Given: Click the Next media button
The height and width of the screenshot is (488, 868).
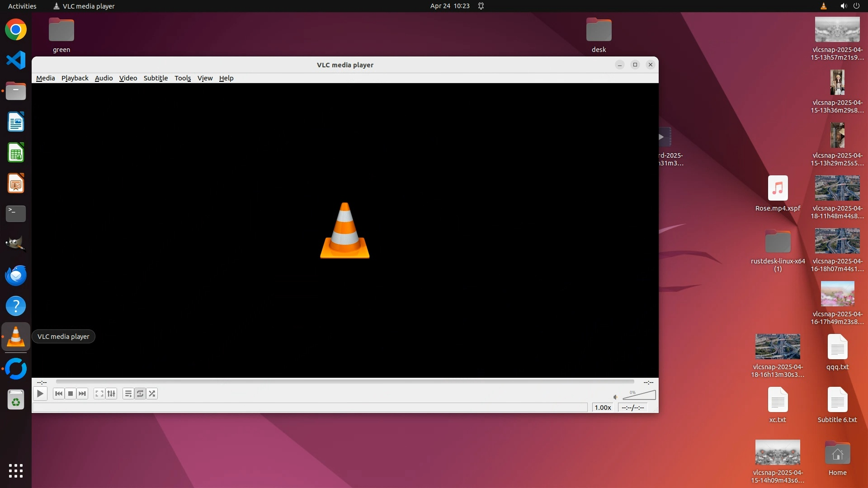Looking at the screenshot, I should tap(82, 394).
